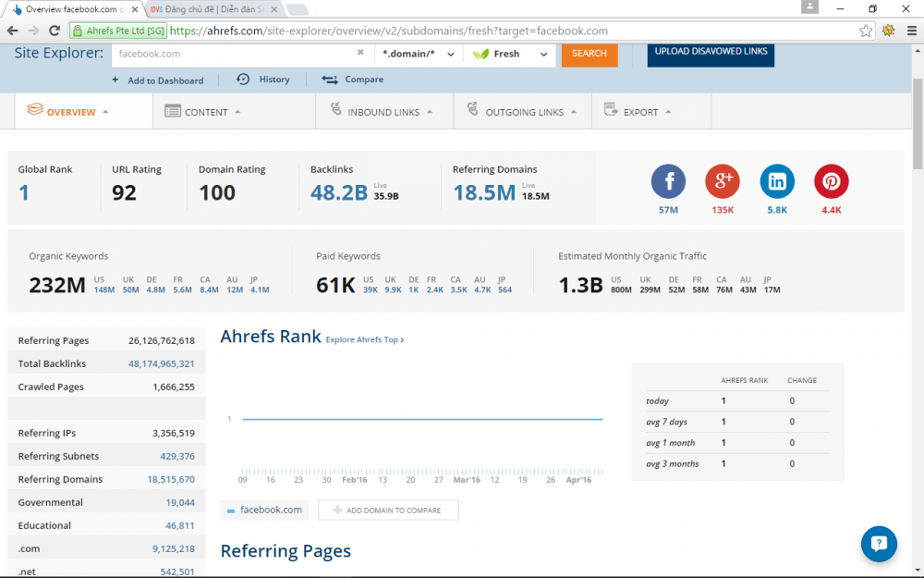
Task: Click the browser address bar URL
Action: [x=389, y=31]
